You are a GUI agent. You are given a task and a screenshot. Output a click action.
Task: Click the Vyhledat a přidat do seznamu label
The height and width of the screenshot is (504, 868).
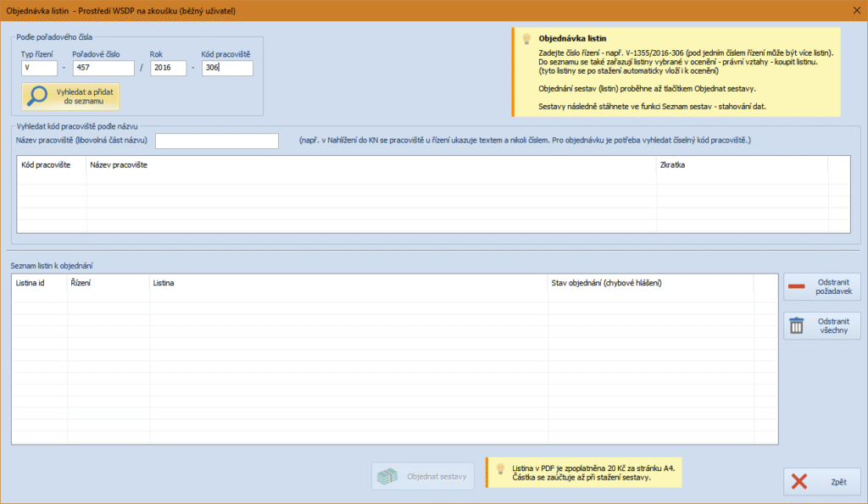coord(84,97)
